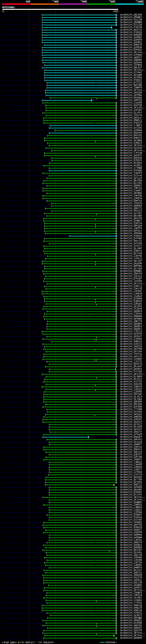Open hit UniRef100_B7K8Q6
146x644 pixels.
pos(131,170)
